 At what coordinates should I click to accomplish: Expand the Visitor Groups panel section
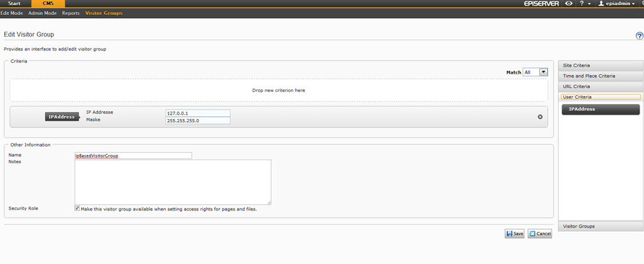601,226
